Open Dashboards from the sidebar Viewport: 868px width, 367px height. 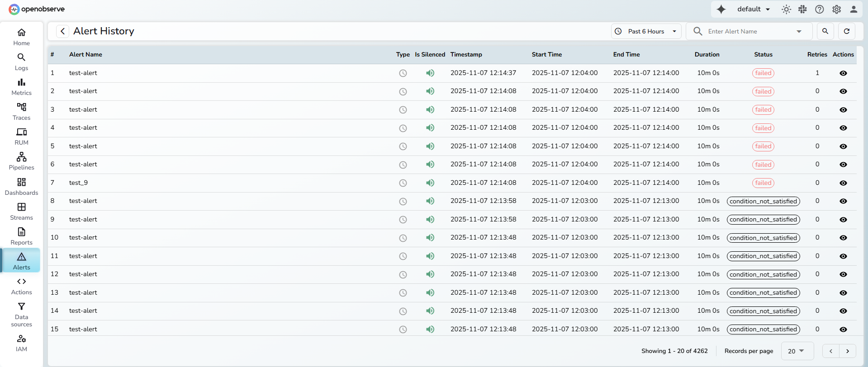click(21, 186)
